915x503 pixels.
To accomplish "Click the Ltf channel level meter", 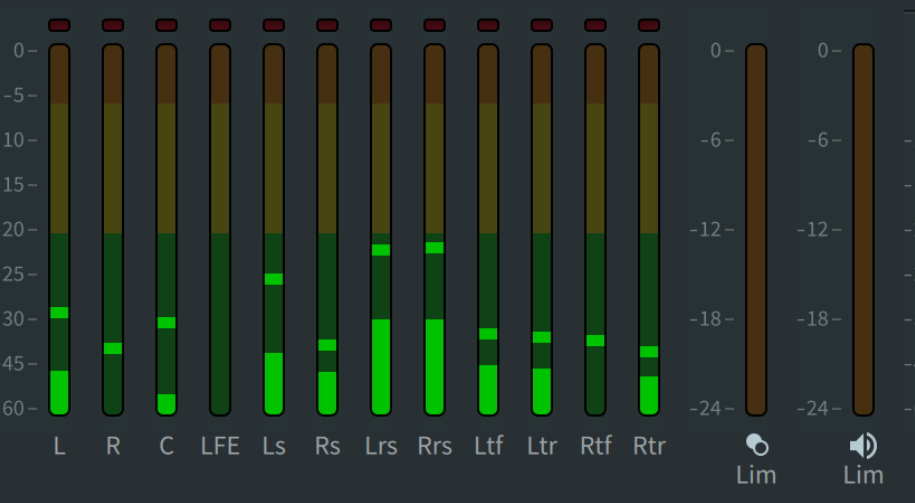I will click(488, 230).
